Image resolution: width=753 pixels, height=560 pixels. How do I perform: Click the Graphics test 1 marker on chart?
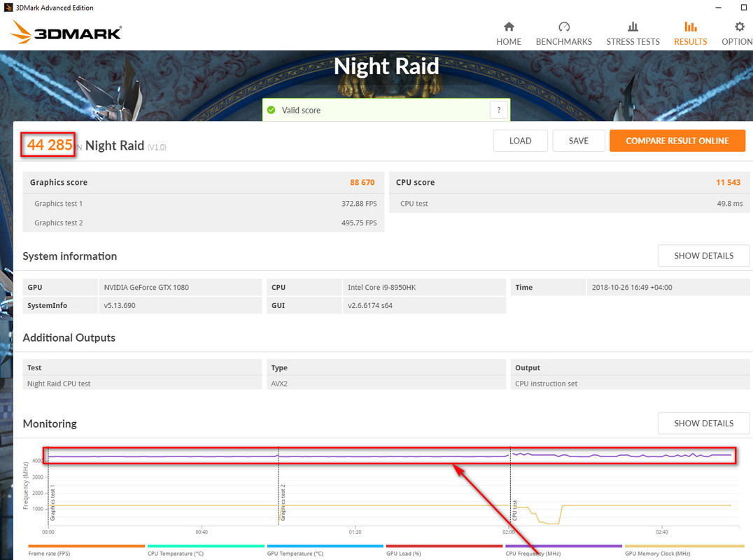click(52, 503)
